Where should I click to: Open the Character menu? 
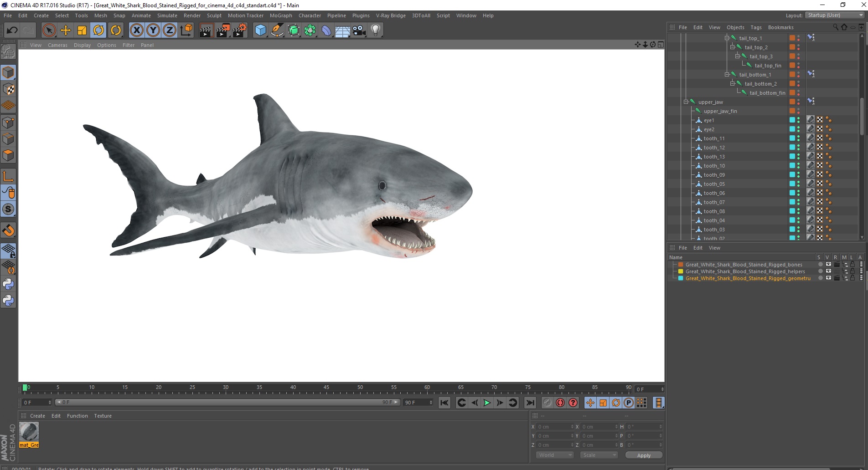(x=310, y=15)
